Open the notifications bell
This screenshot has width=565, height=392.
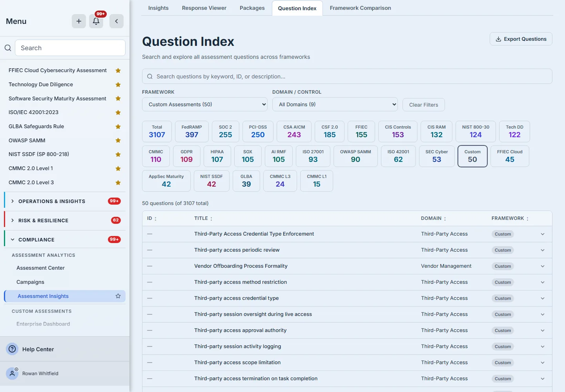click(x=96, y=21)
